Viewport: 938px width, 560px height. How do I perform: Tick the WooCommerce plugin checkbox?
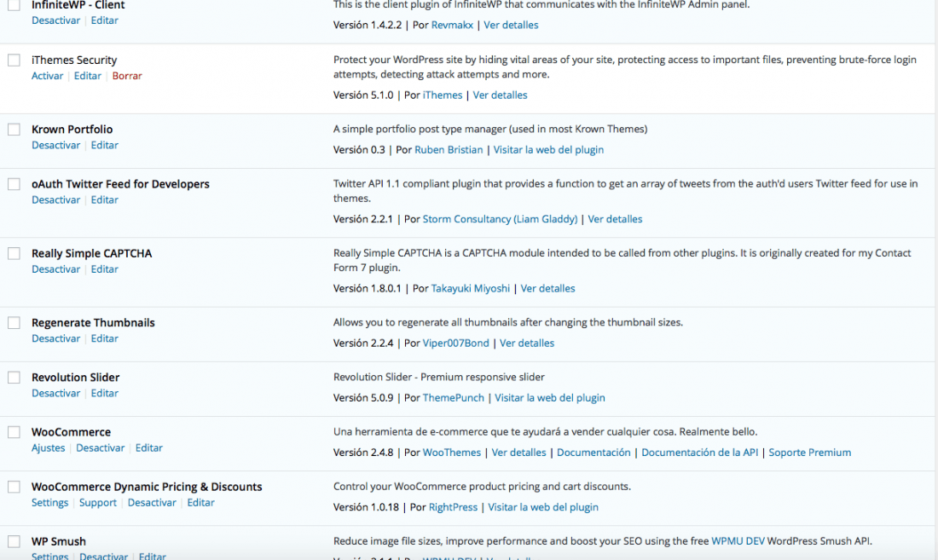14,432
